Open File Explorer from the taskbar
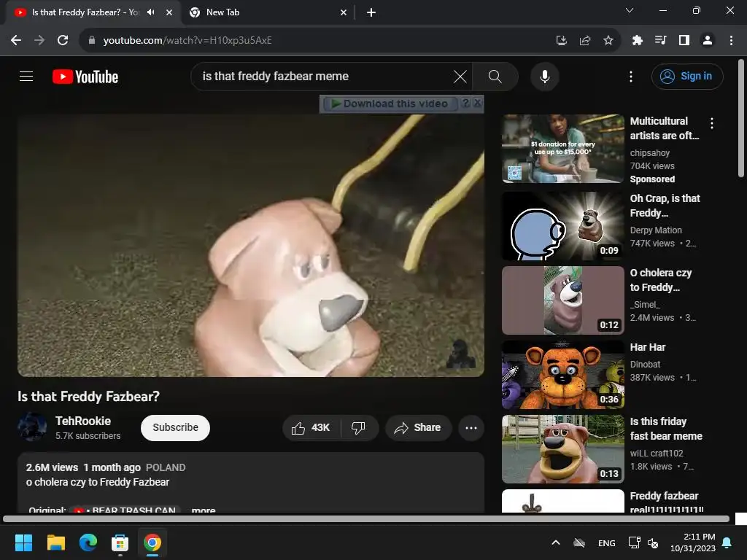The image size is (747, 560). pos(55,542)
